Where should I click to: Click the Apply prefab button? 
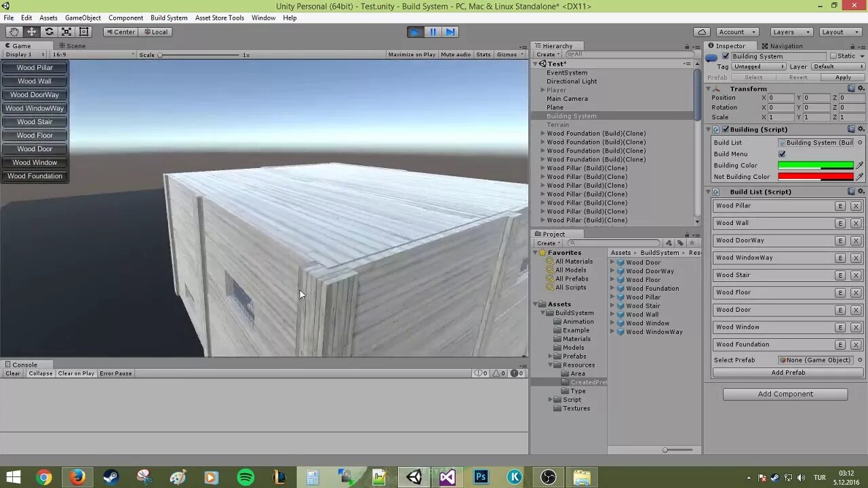(843, 77)
